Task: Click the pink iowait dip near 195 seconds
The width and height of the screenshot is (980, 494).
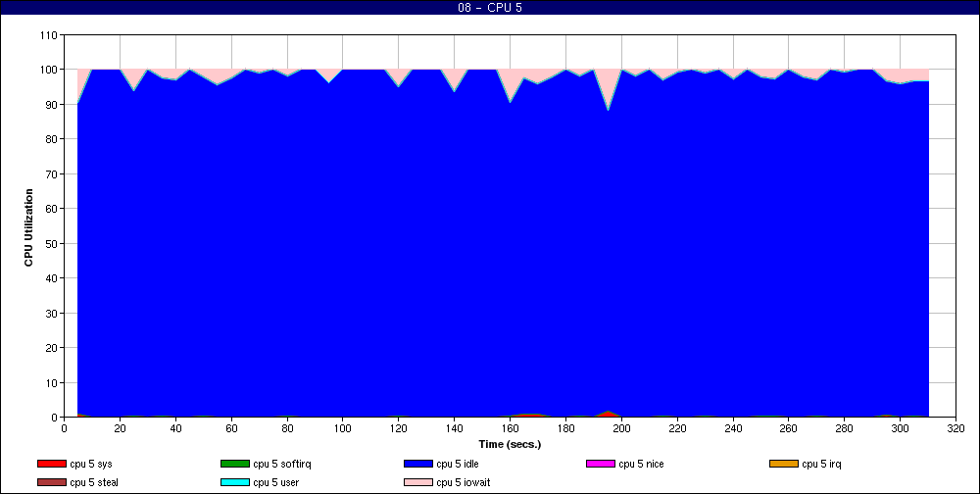Action: tap(608, 84)
